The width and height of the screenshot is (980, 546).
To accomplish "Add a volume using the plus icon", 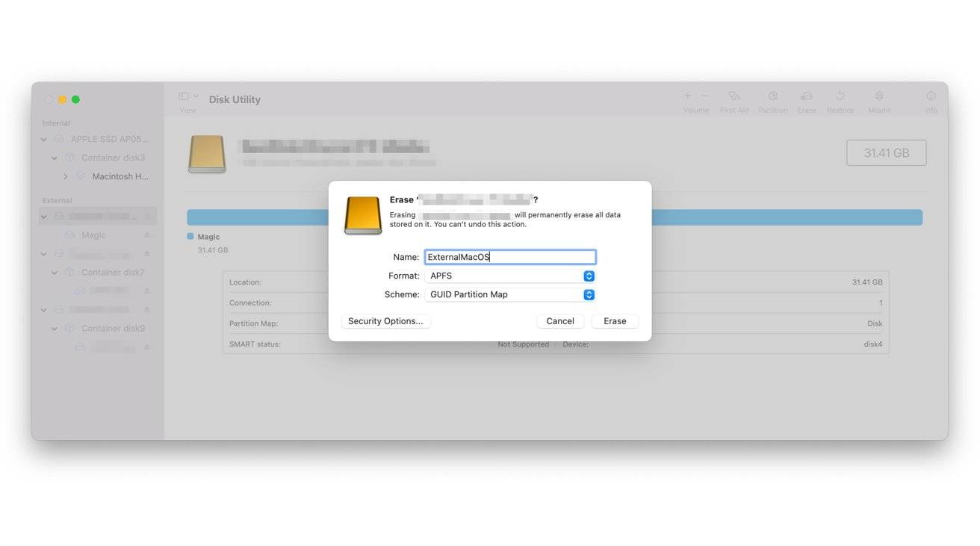I will [687, 96].
